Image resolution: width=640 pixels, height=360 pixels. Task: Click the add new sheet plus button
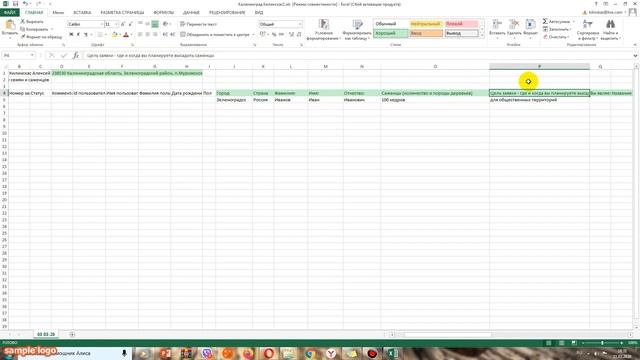click(x=72, y=334)
